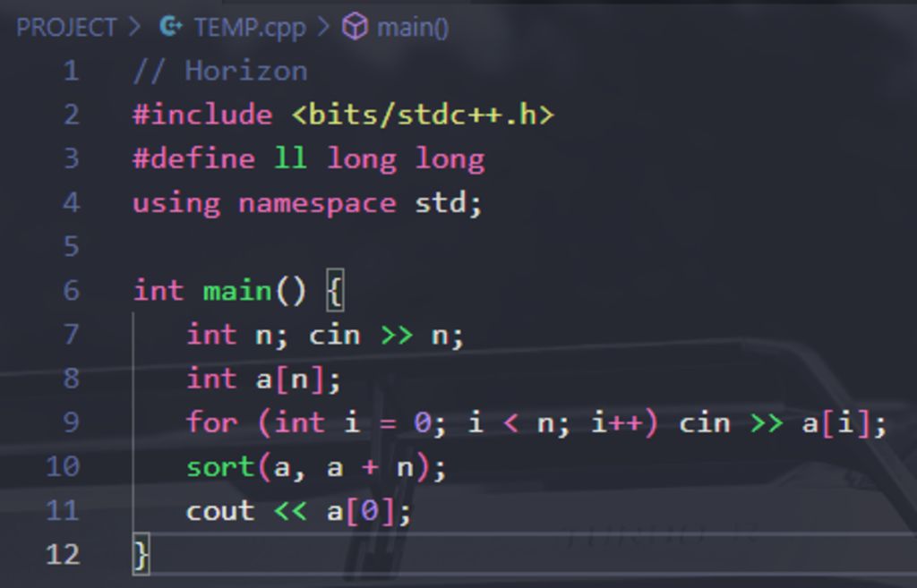917x588 pixels.
Task: Expand the chevron after PROJECT
Action: tap(135, 27)
